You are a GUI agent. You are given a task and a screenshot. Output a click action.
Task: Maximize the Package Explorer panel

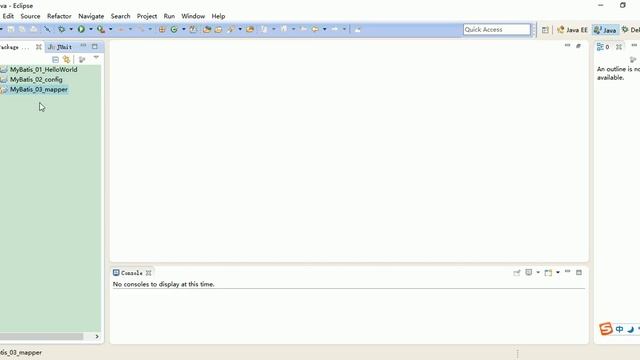pyautogui.click(x=95, y=47)
